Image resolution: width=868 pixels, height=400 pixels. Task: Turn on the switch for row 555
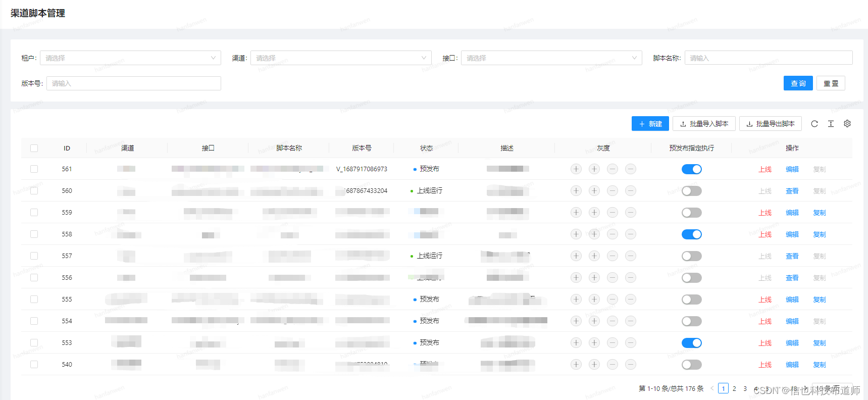click(692, 299)
